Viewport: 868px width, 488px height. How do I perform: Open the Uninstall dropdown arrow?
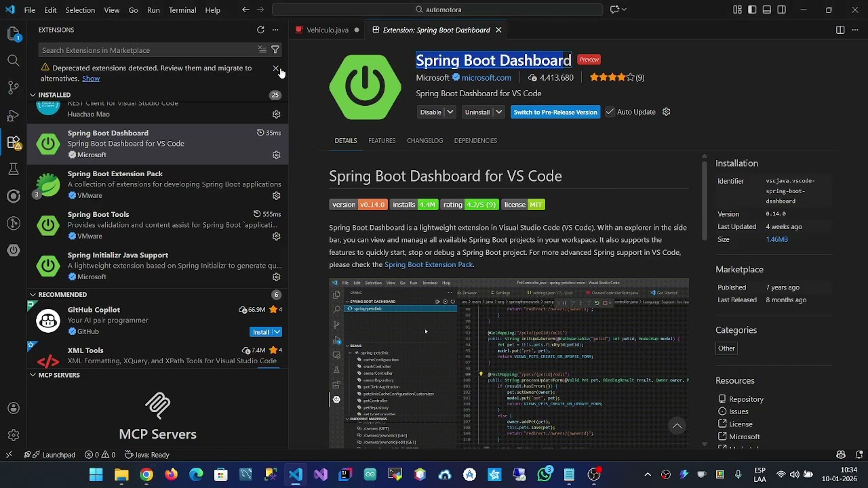(x=499, y=113)
